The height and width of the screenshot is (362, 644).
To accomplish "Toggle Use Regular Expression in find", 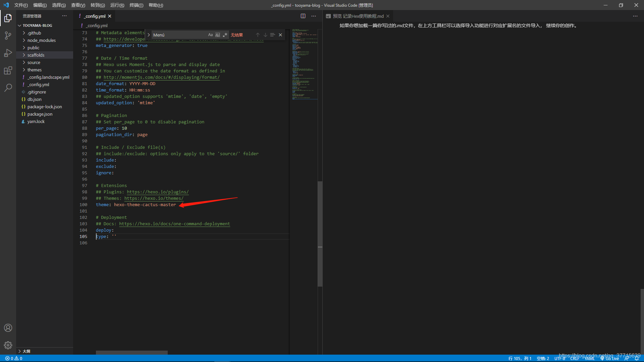I will point(225,35).
